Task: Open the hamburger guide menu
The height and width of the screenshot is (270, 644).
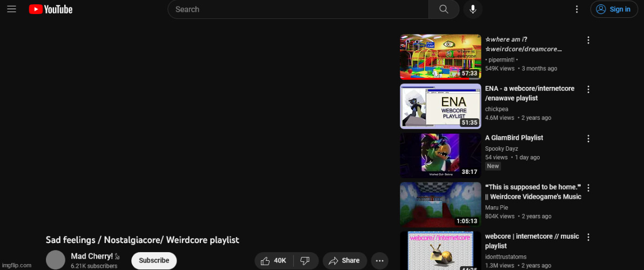Action: (11, 9)
